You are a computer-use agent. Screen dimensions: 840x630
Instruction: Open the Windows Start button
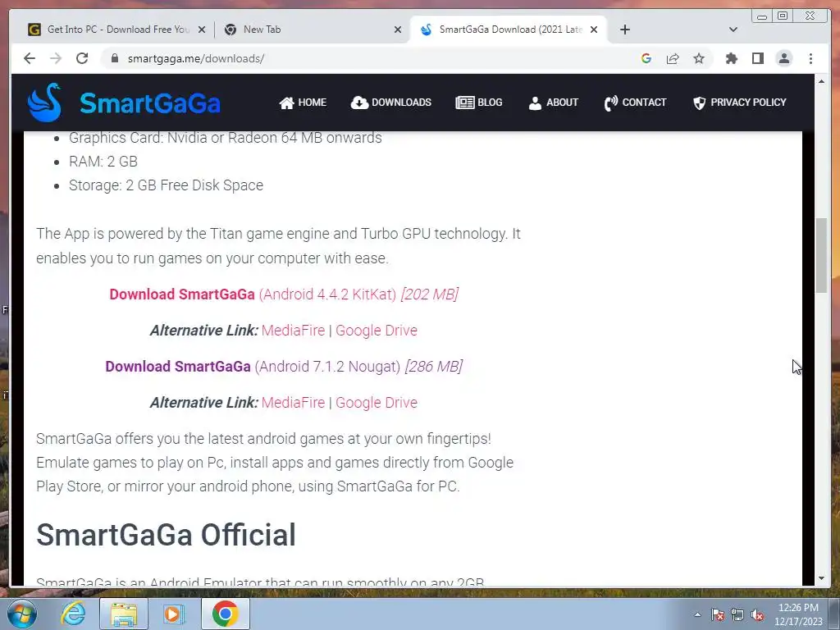pyautogui.click(x=21, y=614)
